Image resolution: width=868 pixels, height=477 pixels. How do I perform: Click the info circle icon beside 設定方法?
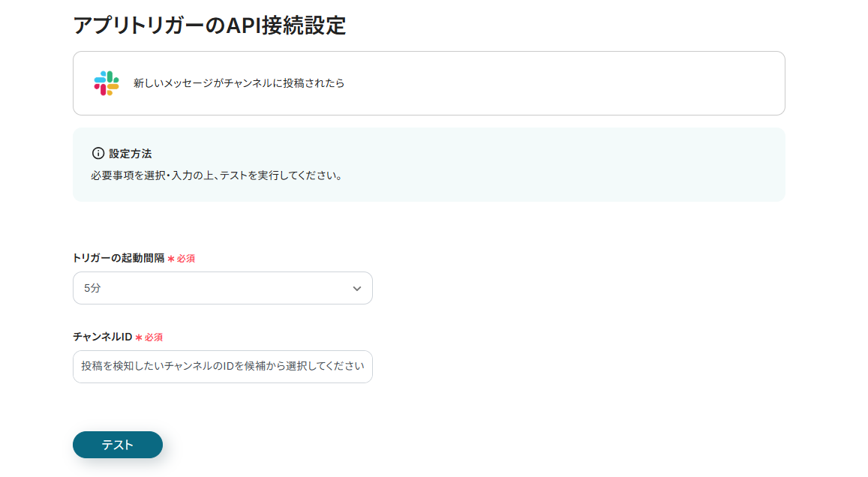[x=98, y=153]
